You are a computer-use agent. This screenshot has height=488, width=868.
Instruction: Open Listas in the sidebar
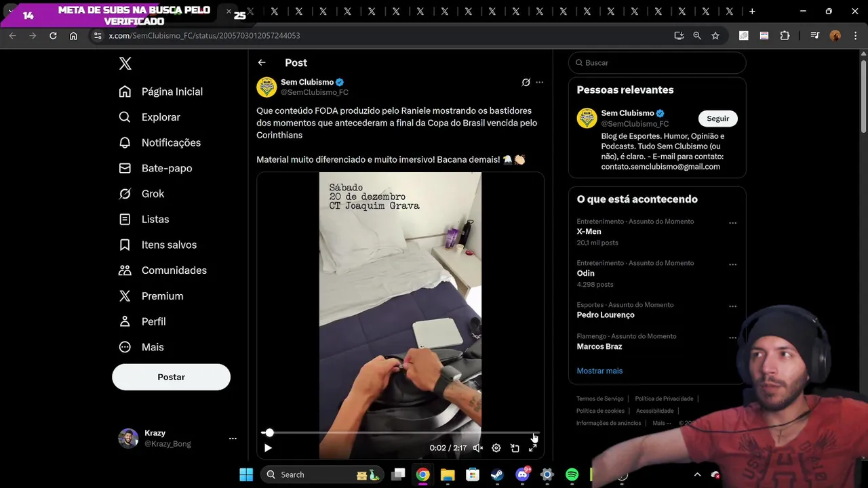[144, 219]
